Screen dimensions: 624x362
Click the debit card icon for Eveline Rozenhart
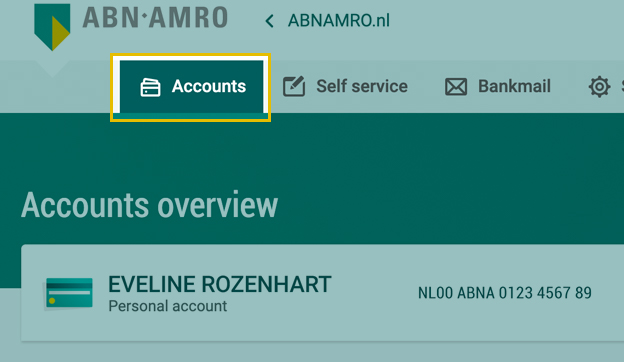point(69,293)
